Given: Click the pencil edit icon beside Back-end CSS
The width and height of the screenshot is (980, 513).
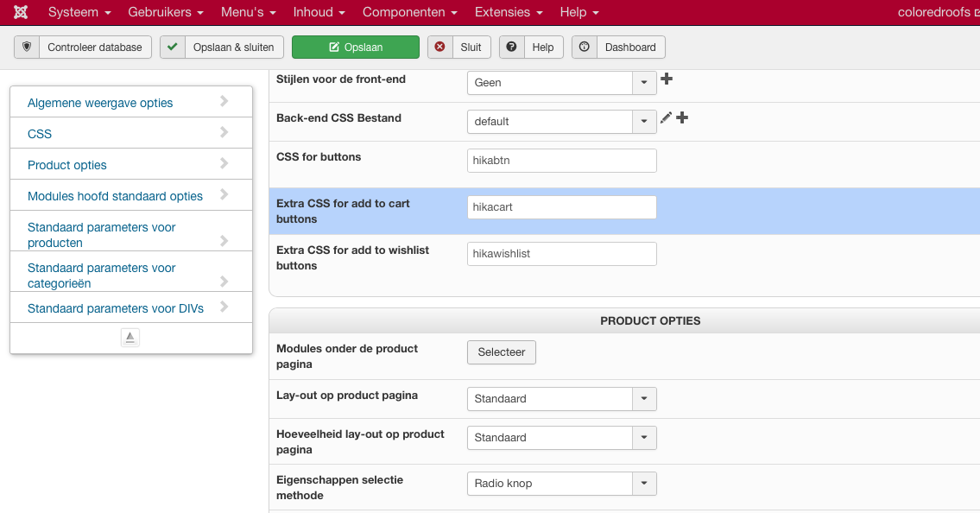Looking at the screenshot, I should pos(666,117).
